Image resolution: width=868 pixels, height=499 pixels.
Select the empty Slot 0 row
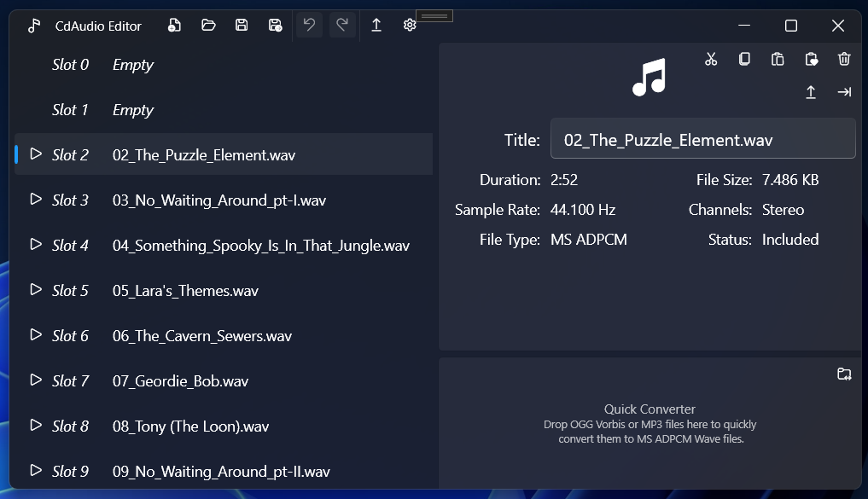click(224, 65)
